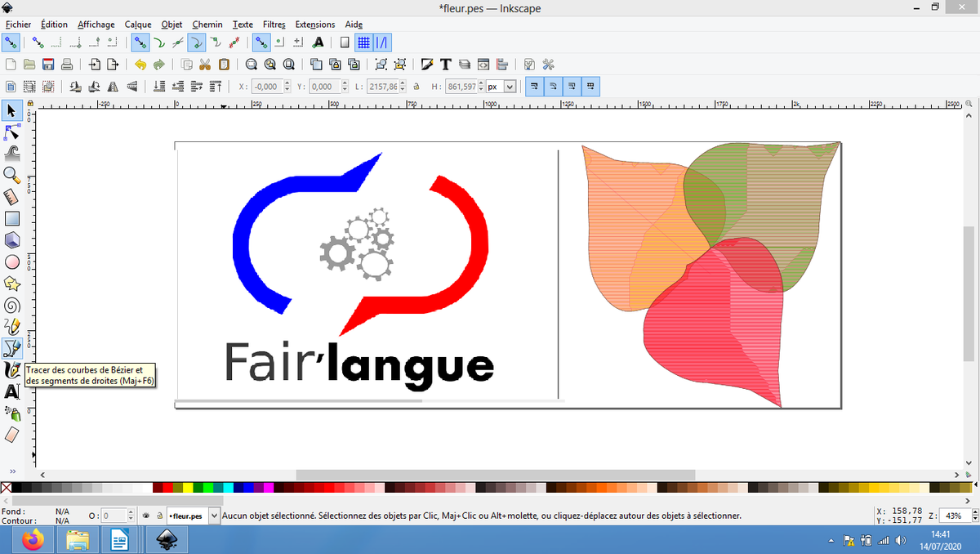Click the zoom 43% input field
This screenshot has height=554, width=980.
[x=954, y=516]
